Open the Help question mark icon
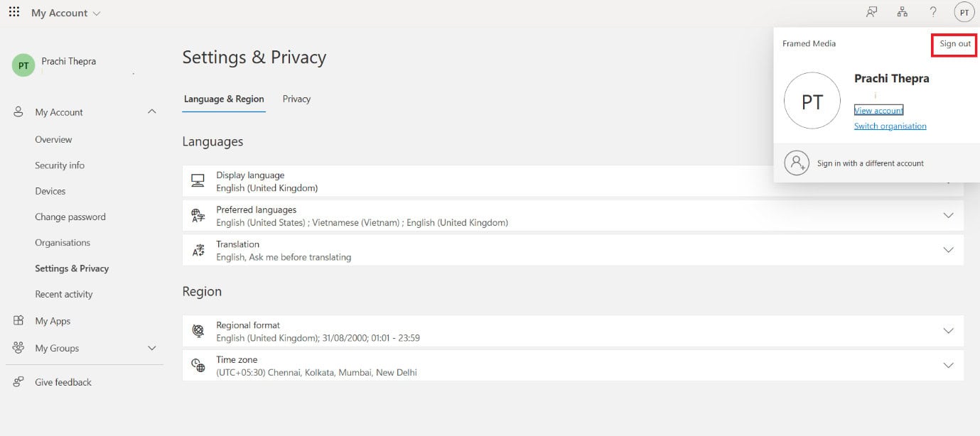 pyautogui.click(x=933, y=12)
